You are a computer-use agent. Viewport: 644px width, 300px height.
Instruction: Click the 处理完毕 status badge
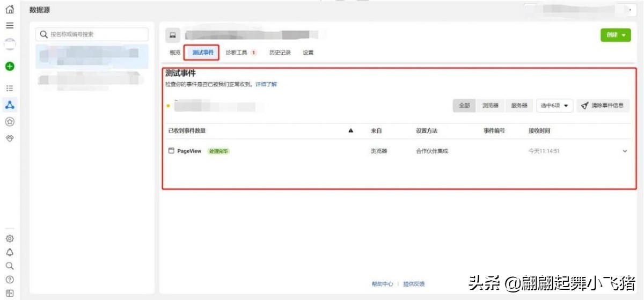(x=218, y=151)
